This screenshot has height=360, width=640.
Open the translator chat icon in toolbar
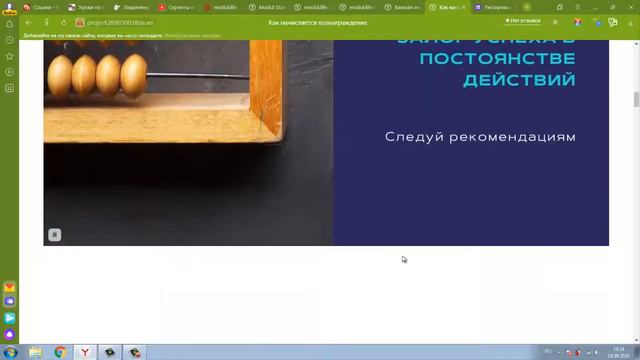(613, 22)
